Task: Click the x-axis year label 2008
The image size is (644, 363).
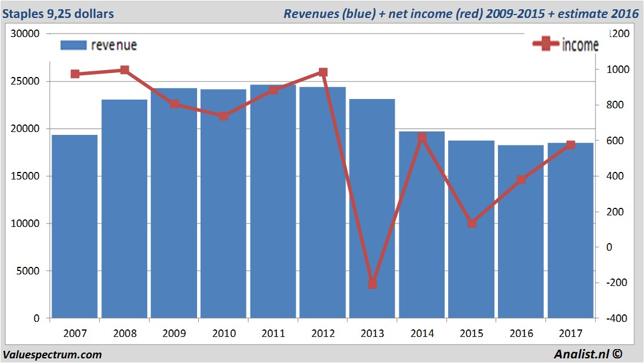Action: click(125, 333)
